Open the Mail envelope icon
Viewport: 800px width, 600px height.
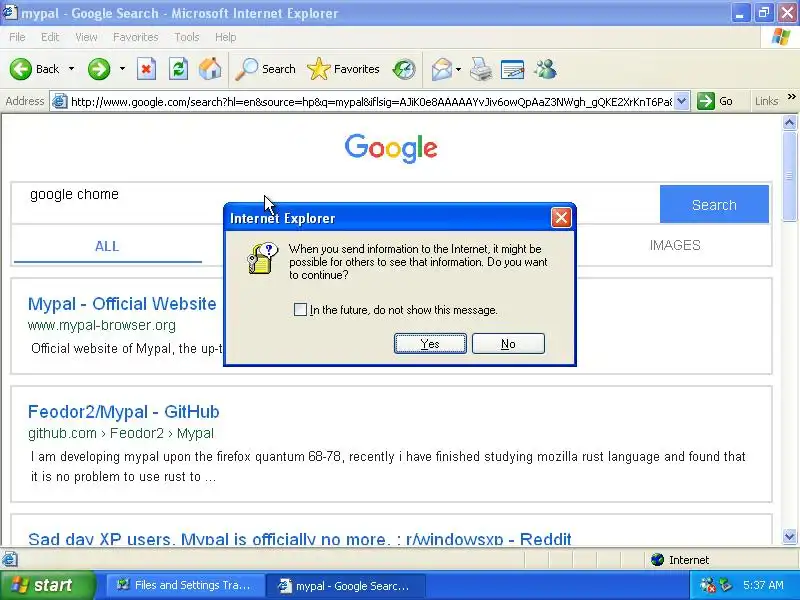(441, 69)
